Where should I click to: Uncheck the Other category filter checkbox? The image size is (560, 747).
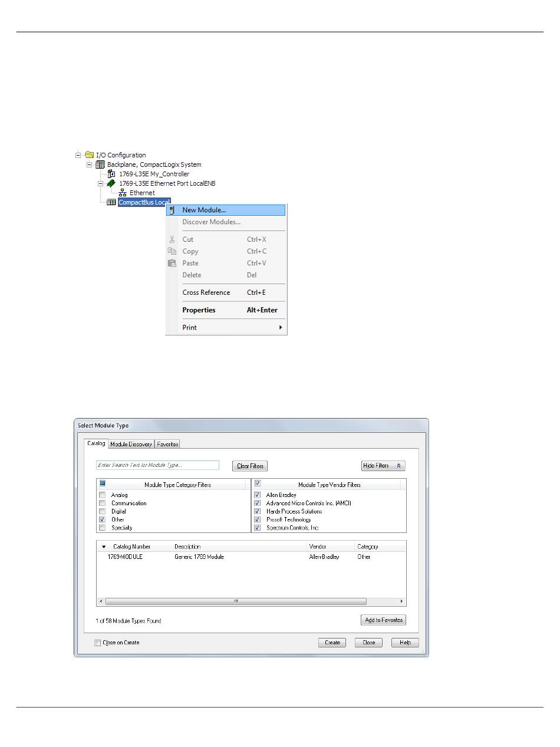103,520
